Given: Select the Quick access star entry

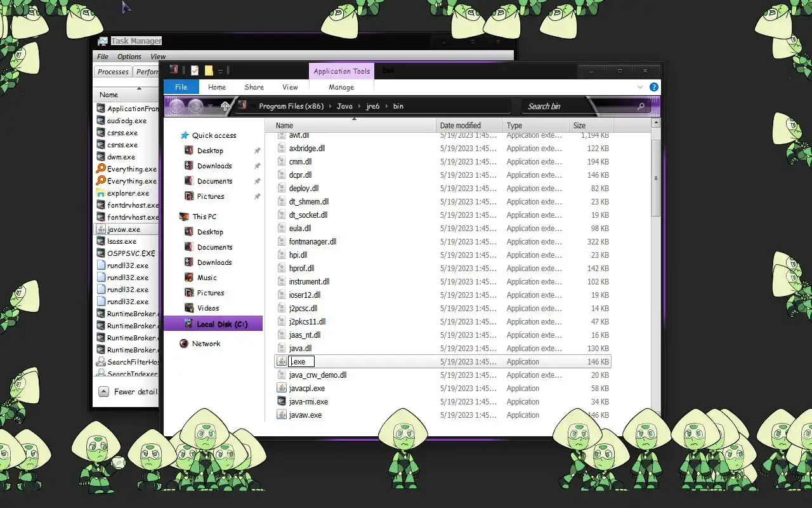Looking at the screenshot, I should (x=208, y=135).
